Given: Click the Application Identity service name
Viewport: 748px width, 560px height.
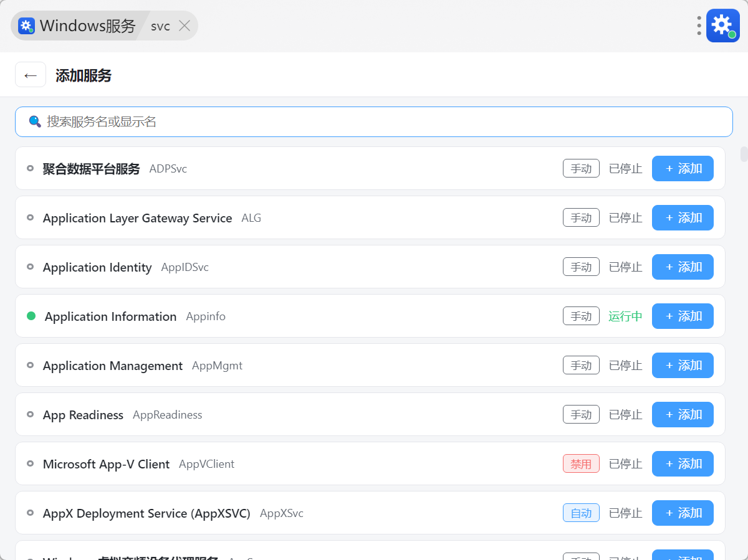Looking at the screenshot, I should (x=97, y=267).
